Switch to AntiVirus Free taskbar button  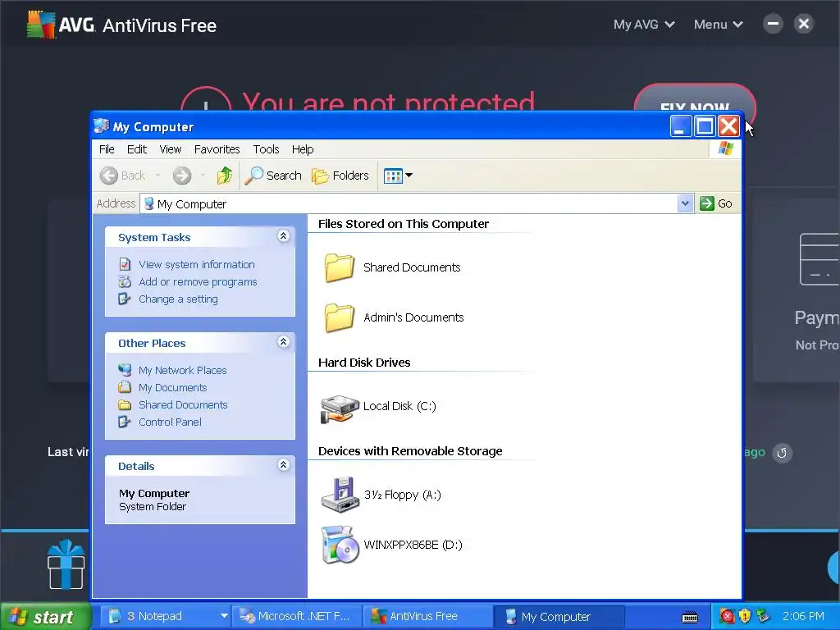coord(427,617)
